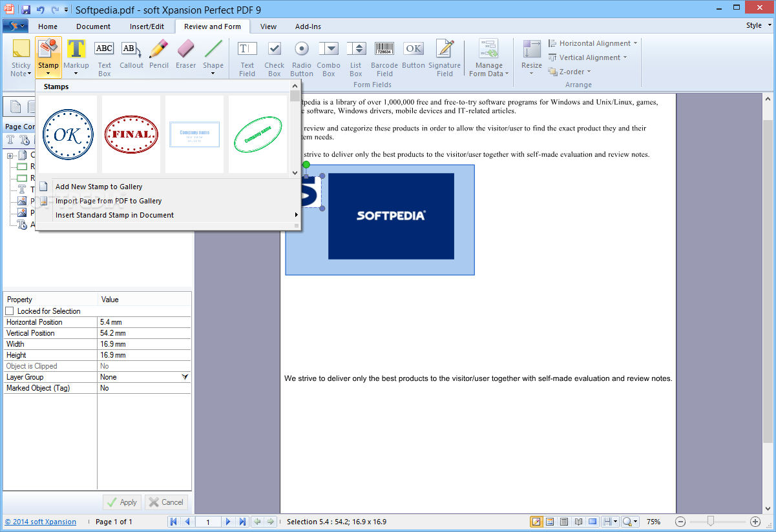Click the Apply button
The image size is (776, 532).
(121, 502)
